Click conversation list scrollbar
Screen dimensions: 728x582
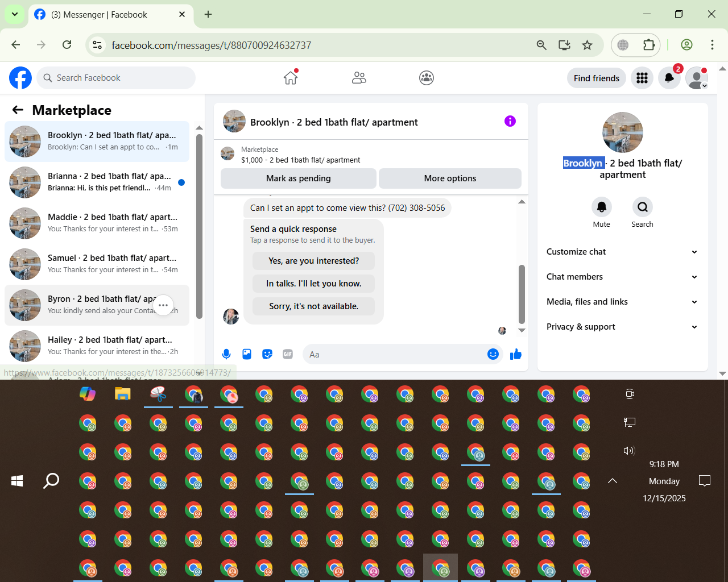click(x=199, y=226)
